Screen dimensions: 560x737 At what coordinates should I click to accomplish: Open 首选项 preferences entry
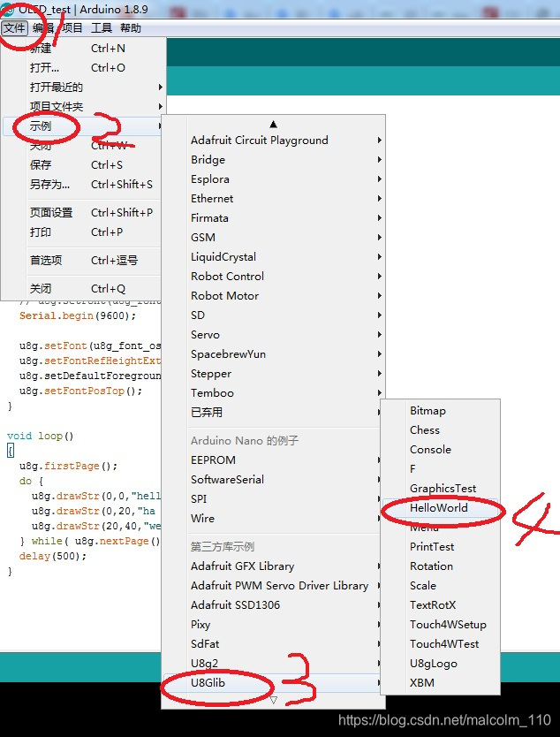(x=82, y=260)
